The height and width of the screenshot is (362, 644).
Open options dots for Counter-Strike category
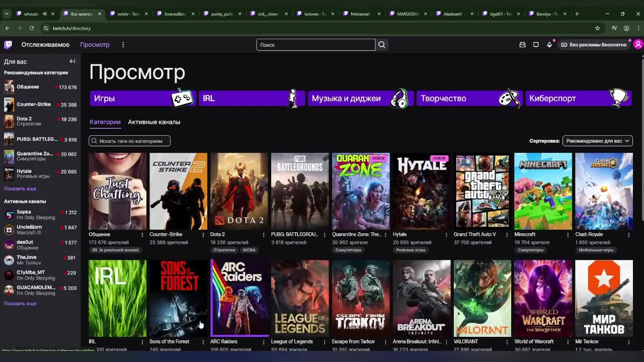(203, 235)
